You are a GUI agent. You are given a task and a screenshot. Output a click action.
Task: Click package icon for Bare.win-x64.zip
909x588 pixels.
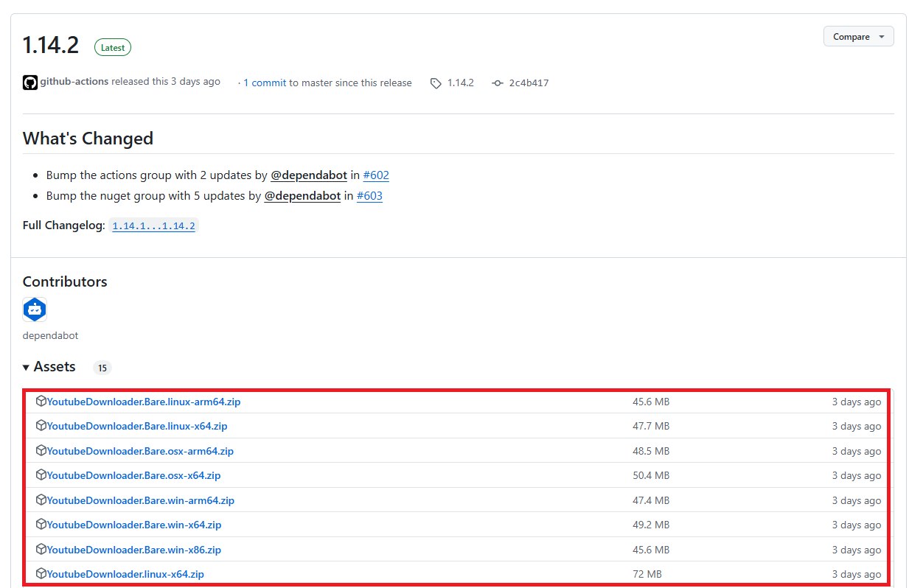(41, 525)
